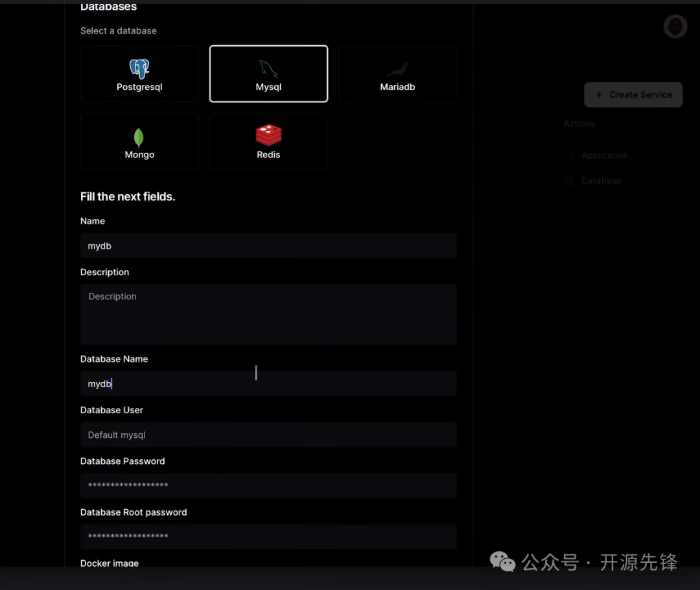
Task: Click the 'Select a database' label
Action: [x=119, y=31]
